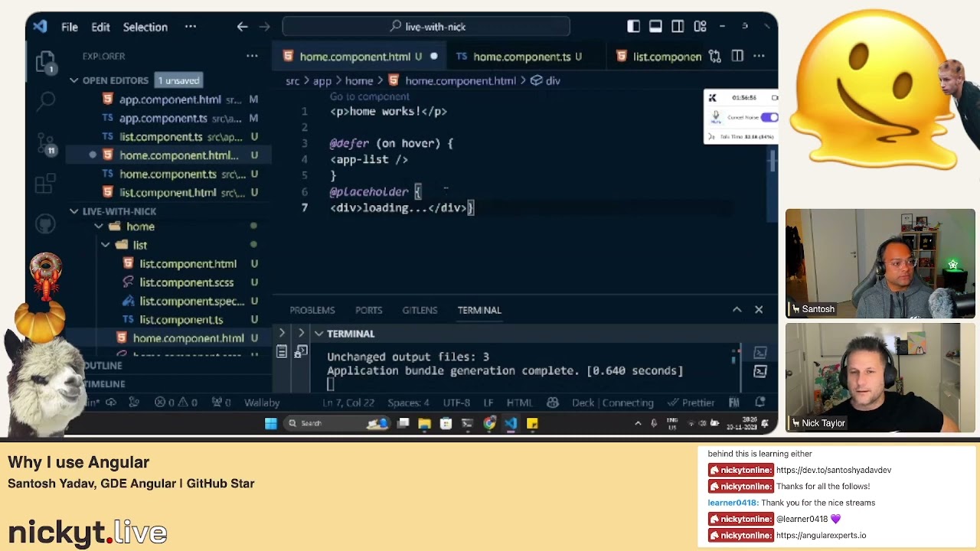The width and height of the screenshot is (980, 551).
Task: Open Source Control view with 11 badge
Action: click(46, 143)
